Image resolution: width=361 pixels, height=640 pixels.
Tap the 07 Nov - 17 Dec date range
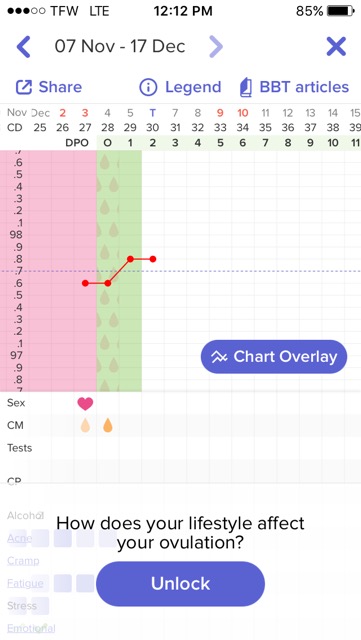[120, 47]
